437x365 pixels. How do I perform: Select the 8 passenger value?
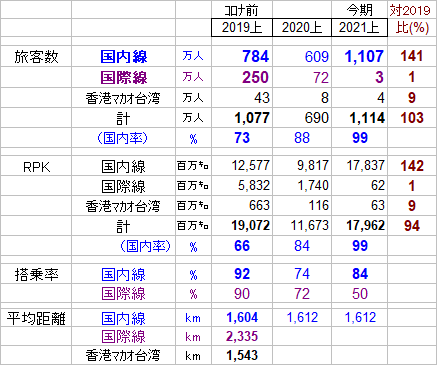[325, 98]
